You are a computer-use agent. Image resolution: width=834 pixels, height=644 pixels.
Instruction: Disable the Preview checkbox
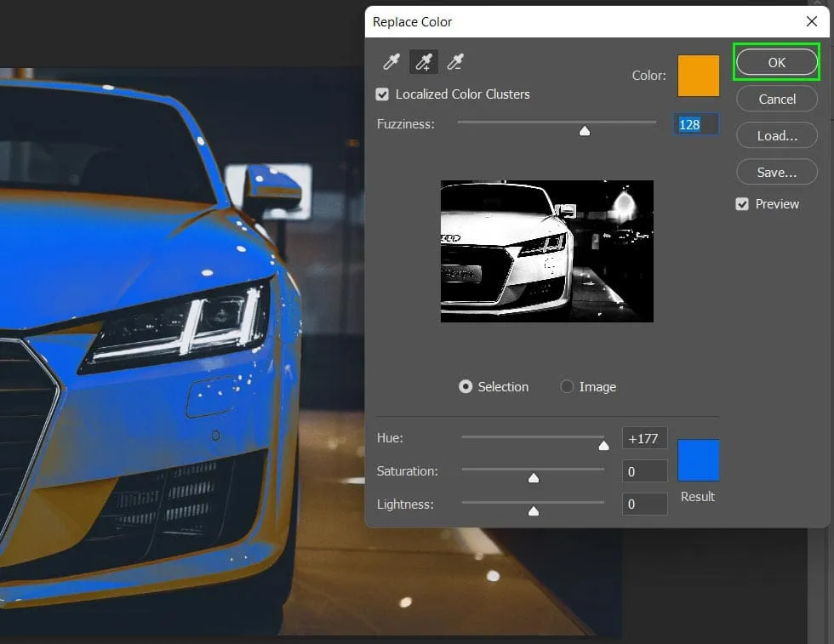pos(742,204)
